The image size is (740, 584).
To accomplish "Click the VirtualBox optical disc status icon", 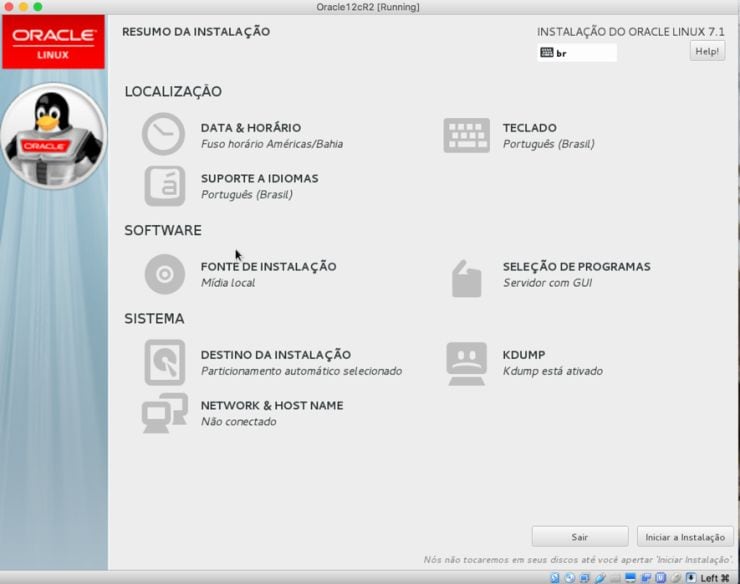I will [x=570, y=578].
